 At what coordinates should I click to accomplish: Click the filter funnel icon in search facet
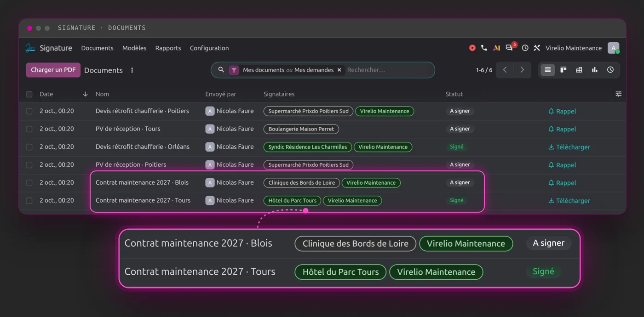(234, 70)
